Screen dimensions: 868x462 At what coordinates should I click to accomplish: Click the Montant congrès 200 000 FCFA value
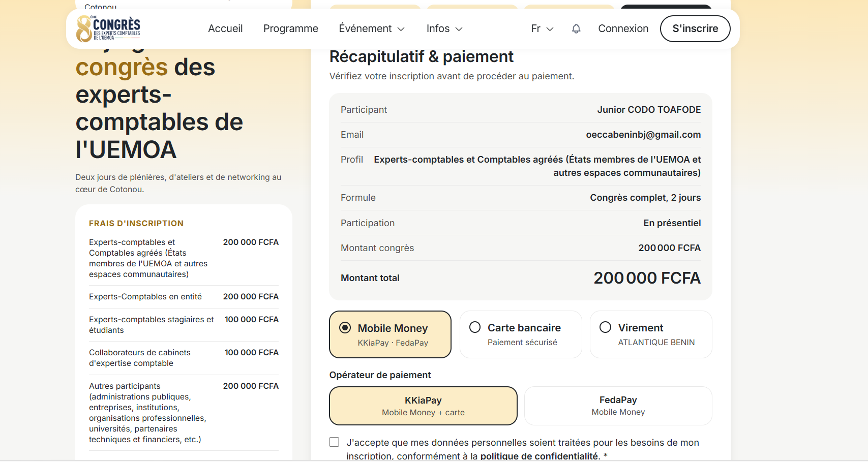(669, 248)
